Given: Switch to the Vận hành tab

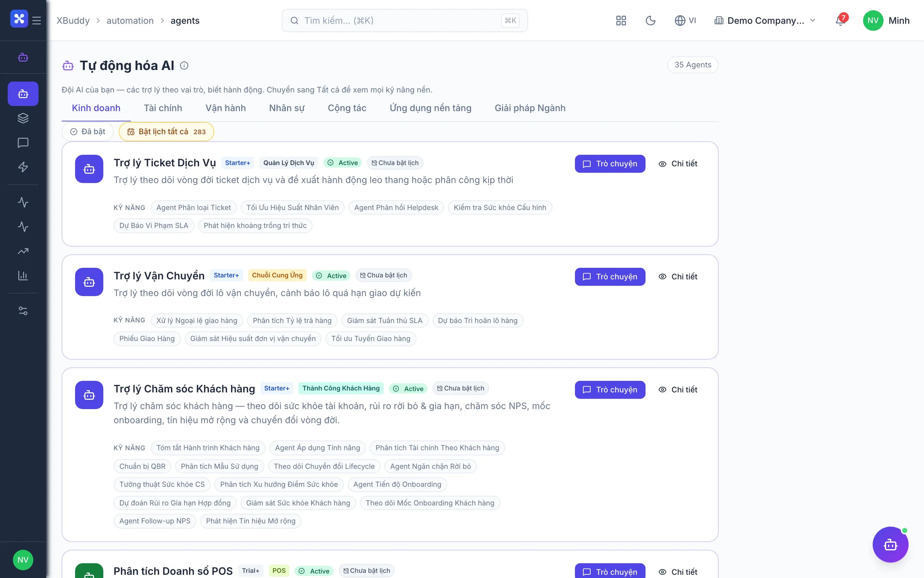Looking at the screenshot, I should point(226,108).
